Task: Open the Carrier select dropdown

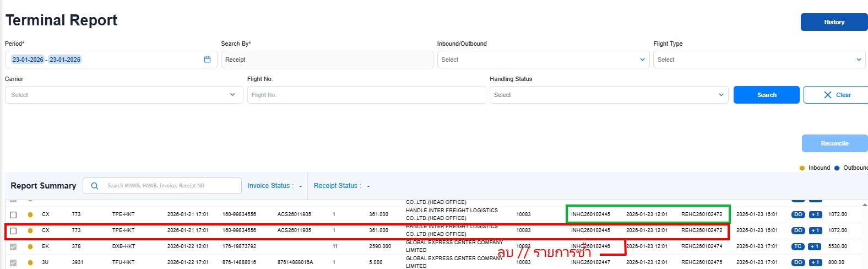Action: coord(123,95)
